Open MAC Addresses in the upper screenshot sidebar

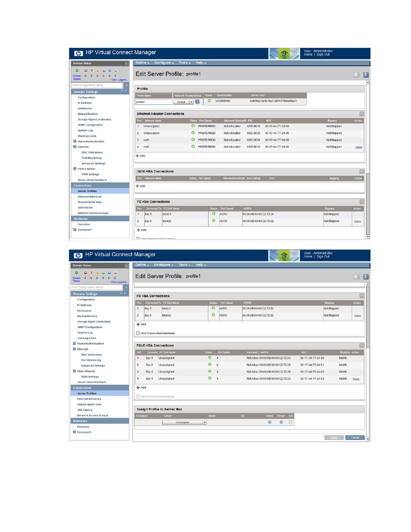coord(92,152)
